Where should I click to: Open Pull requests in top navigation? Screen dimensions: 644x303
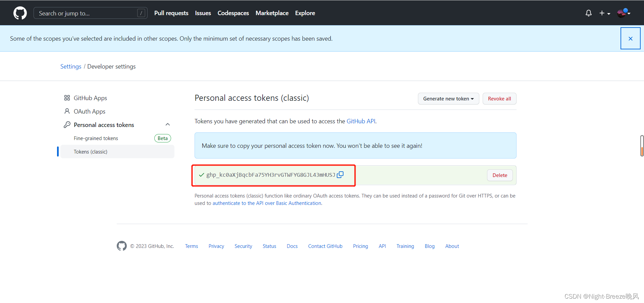[171, 13]
